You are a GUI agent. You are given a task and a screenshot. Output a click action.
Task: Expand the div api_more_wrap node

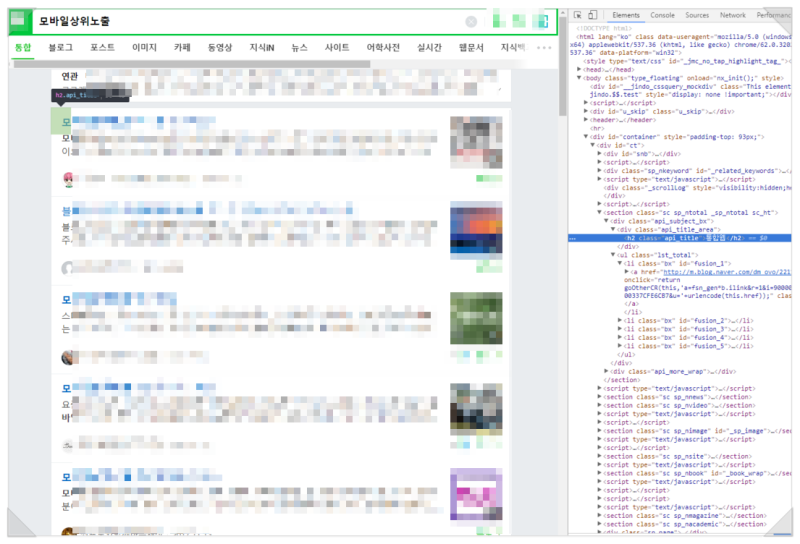pos(606,372)
